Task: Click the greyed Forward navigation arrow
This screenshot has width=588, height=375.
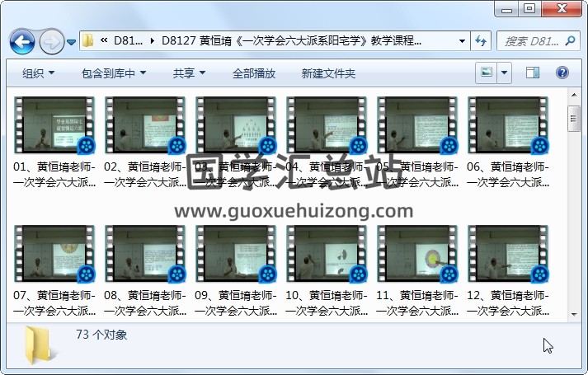Action: coord(51,41)
